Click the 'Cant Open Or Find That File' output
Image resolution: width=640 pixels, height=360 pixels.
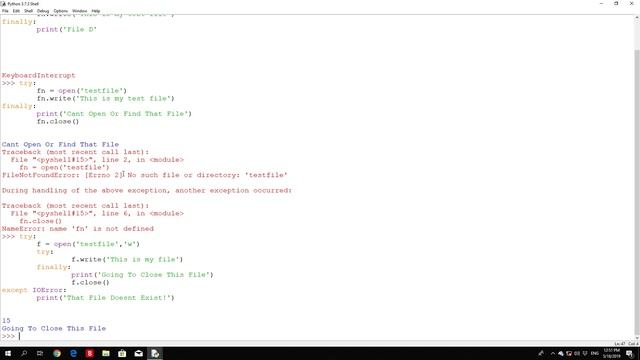click(x=60, y=144)
